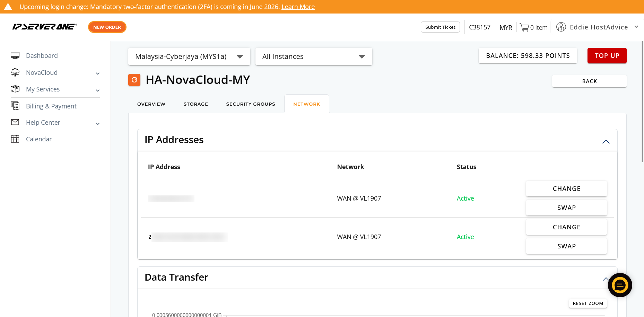Follow the Learn More 2FA link
The height and width of the screenshot is (317, 644).
[x=298, y=7]
